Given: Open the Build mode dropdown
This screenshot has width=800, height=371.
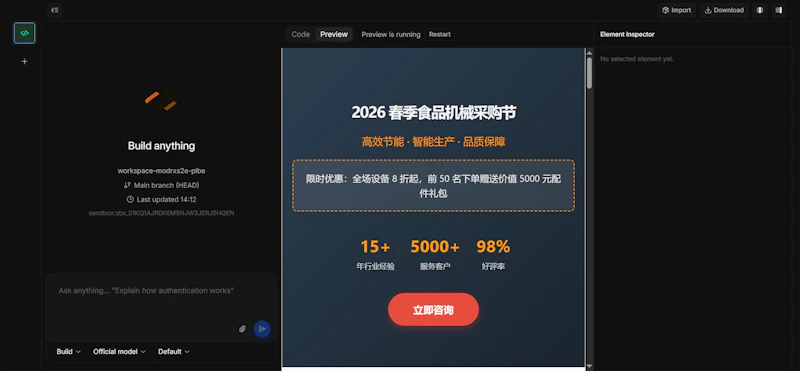Looking at the screenshot, I should pyautogui.click(x=68, y=352).
